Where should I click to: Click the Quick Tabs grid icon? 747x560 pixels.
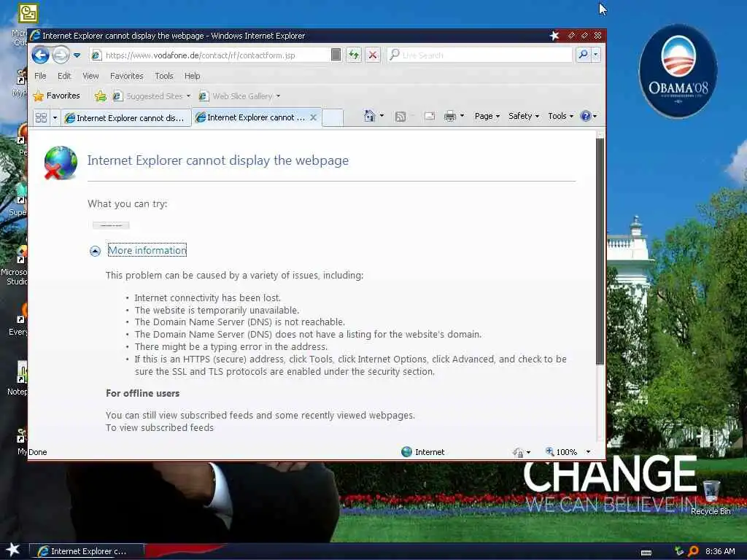click(x=41, y=117)
